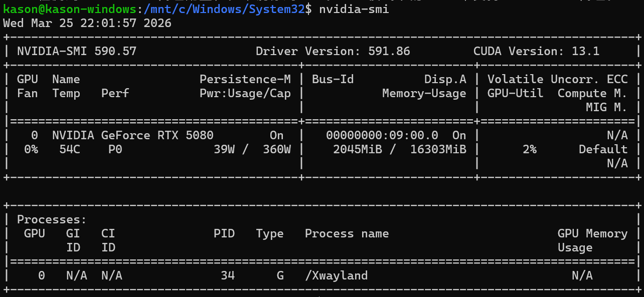Click GPU name 'NVIDIA GeForce RTX 5080'
This screenshot has height=297, width=644.
point(133,135)
